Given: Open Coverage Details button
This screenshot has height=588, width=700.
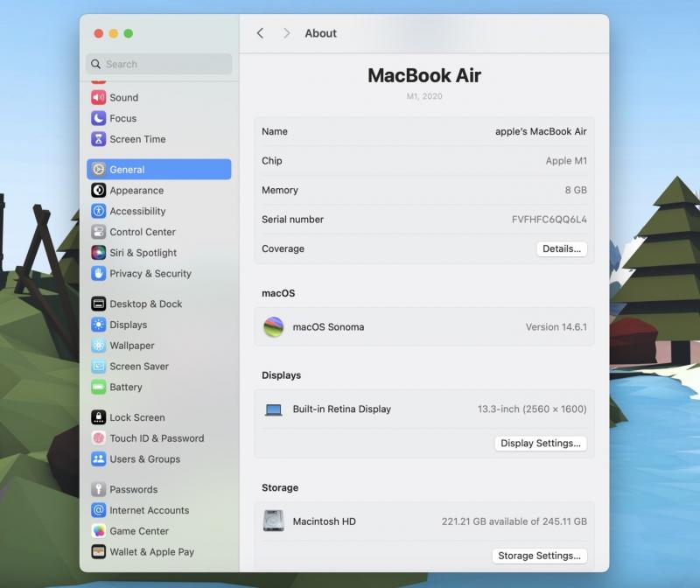Looking at the screenshot, I should click(562, 248).
